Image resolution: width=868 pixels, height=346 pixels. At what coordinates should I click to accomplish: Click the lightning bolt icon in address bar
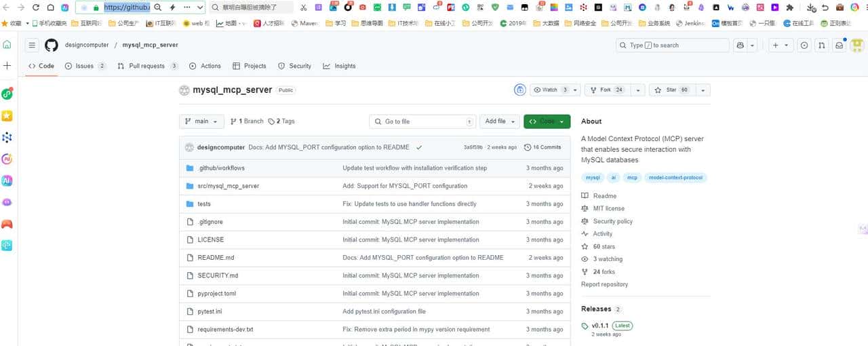pyautogui.click(x=172, y=7)
